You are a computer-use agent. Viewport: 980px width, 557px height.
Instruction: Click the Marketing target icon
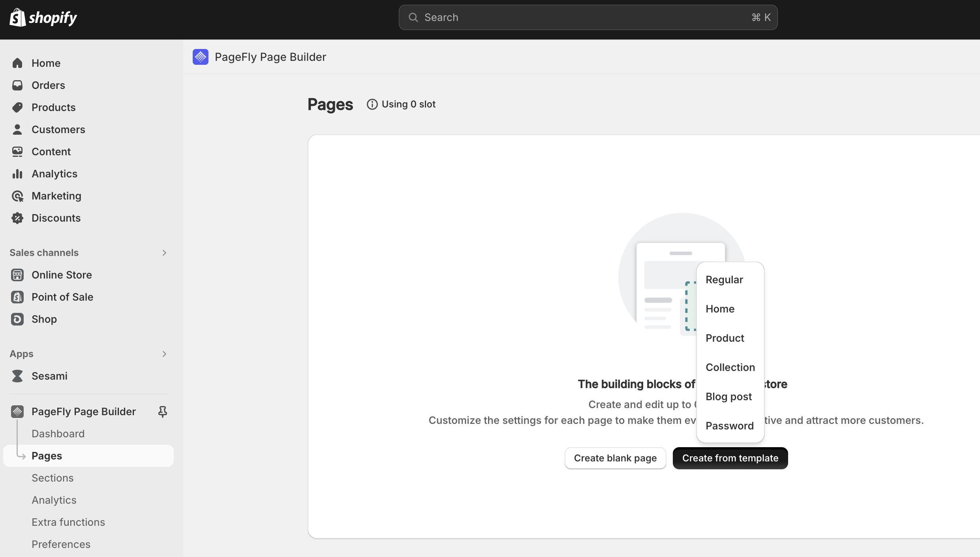(17, 196)
